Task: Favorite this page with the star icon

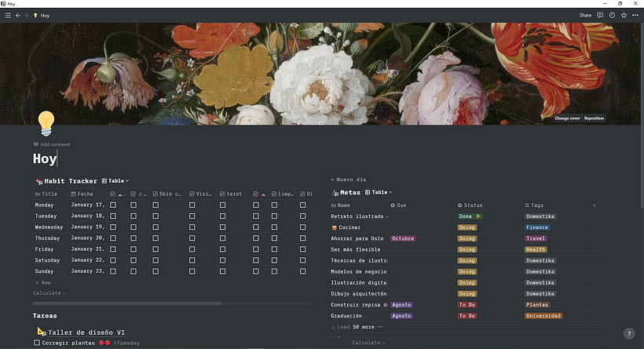Action: tap(624, 15)
